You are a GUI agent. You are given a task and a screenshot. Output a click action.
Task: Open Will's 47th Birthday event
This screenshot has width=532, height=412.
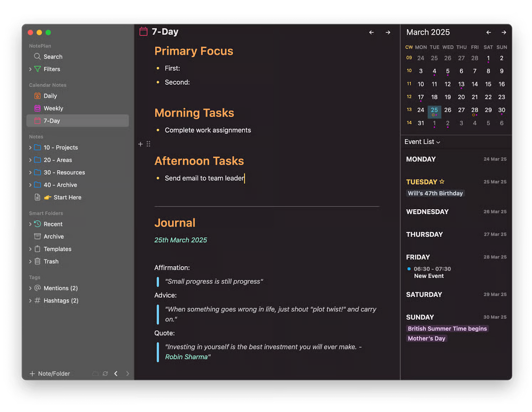pos(435,193)
